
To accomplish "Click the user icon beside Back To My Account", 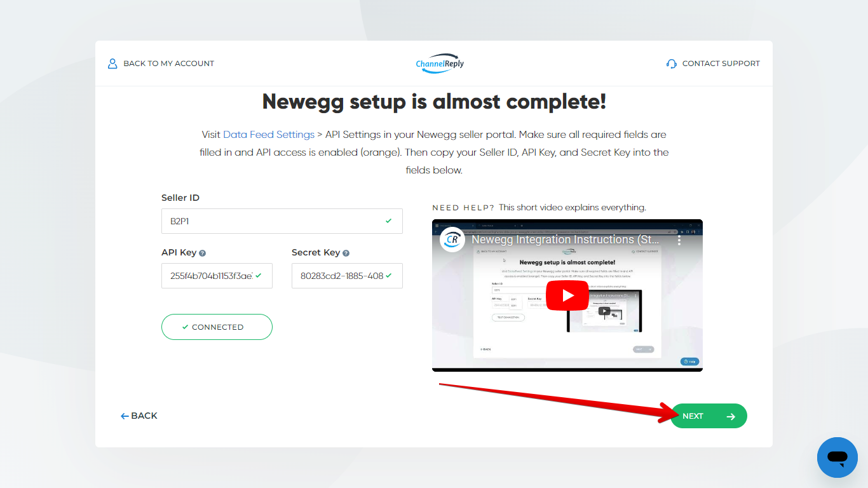I will [x=112, y=64].
